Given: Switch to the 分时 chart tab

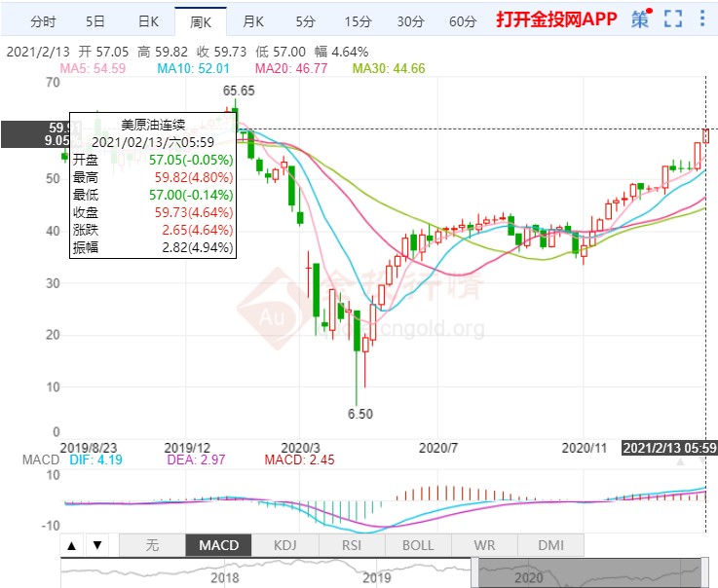Looking at the screenshot, I should (x=43, y=21).
